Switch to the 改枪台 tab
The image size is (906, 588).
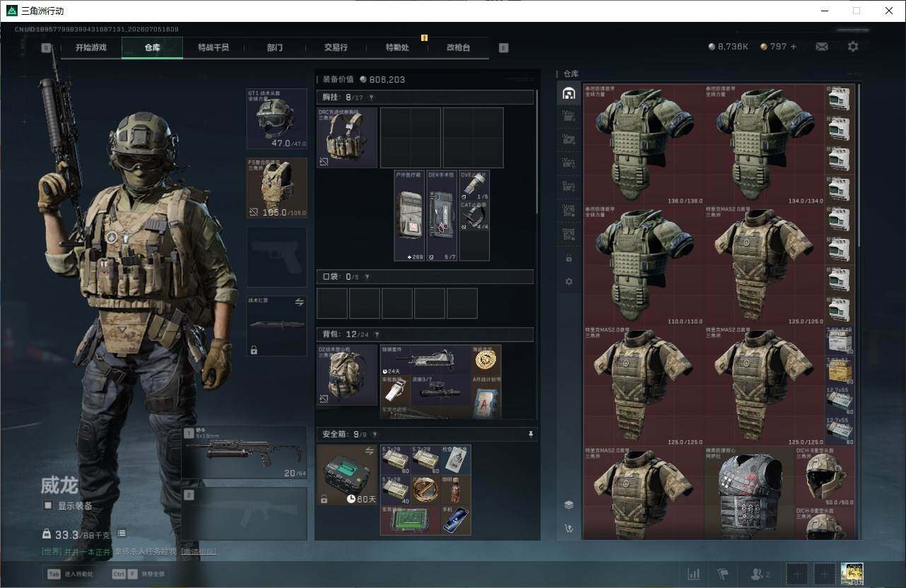point(458,47)
